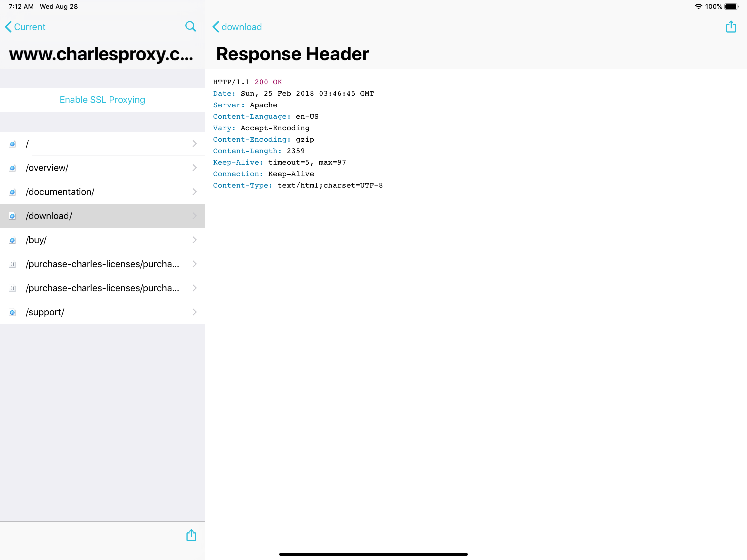Open the /documentation/ request entry
747x560 pixels.
(x=101, y=192)
